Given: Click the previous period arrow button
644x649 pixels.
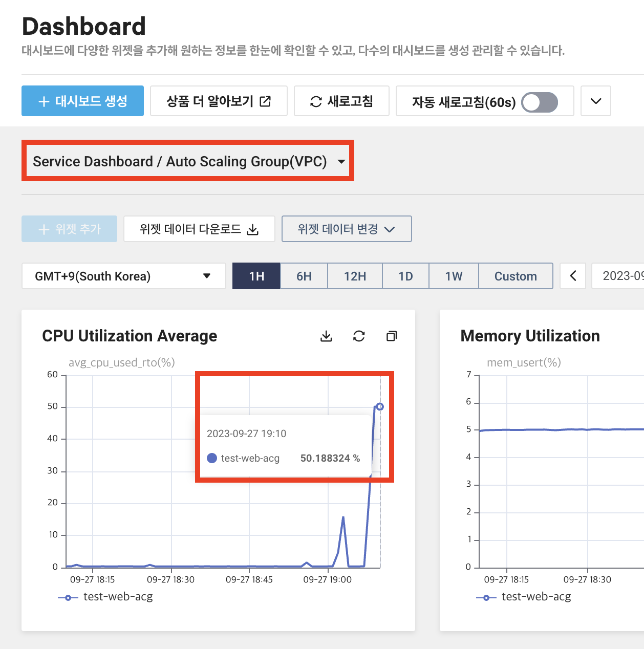Looking at the screenshot, I should tap(573, 276).
